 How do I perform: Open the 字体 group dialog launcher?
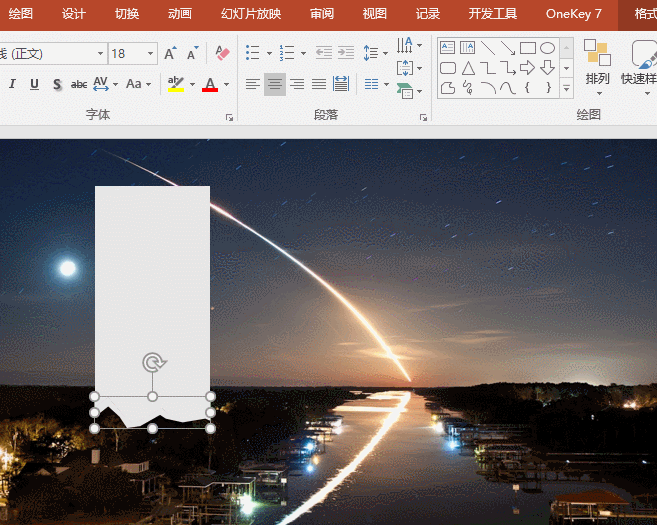(229, 117)
